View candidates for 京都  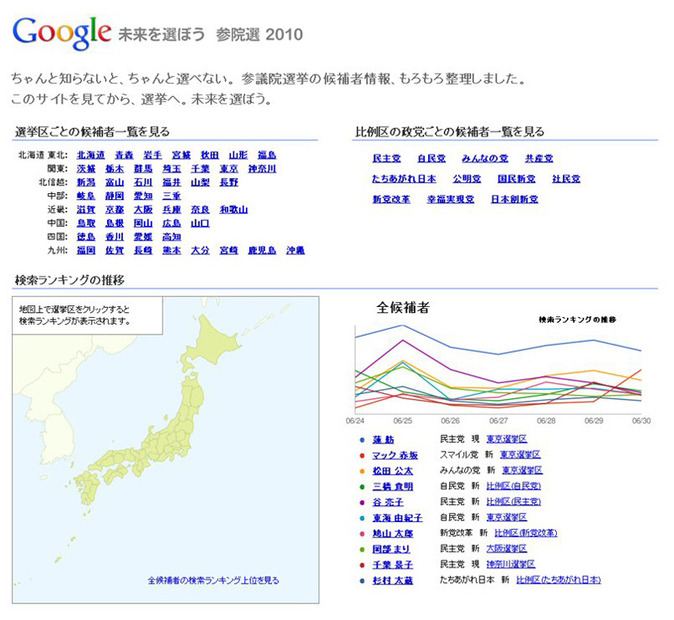114,210
